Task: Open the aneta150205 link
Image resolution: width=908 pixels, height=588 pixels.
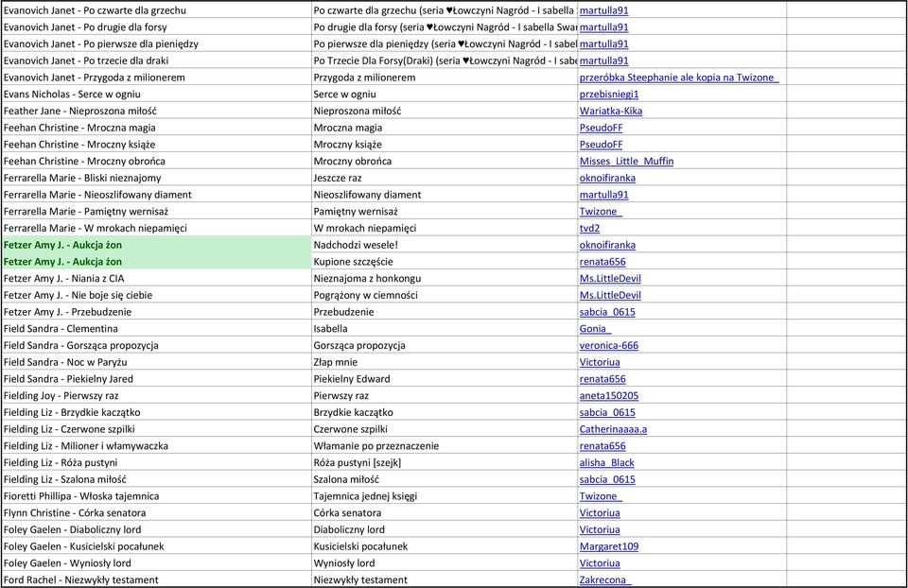Action: point(608,396)
